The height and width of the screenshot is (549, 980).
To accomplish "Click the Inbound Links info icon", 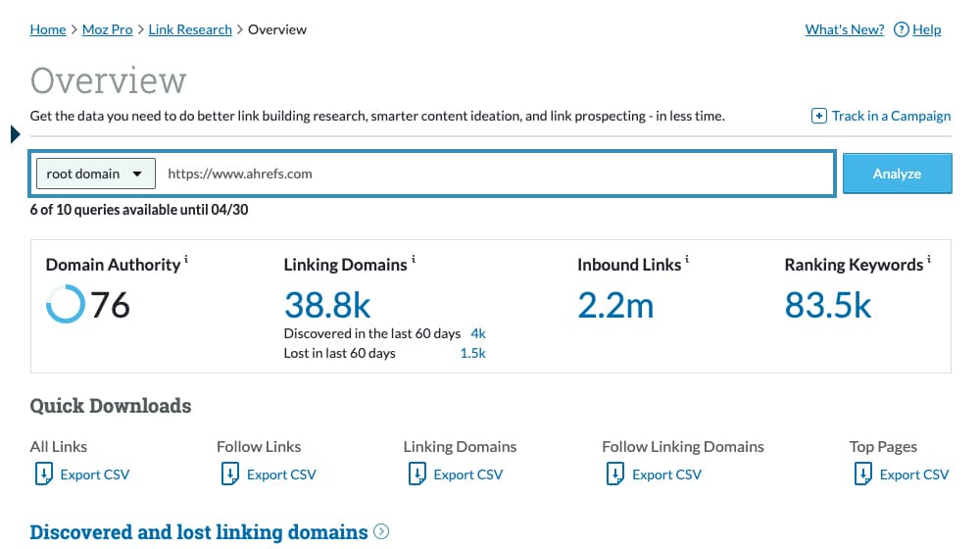I will pos(686,259).
